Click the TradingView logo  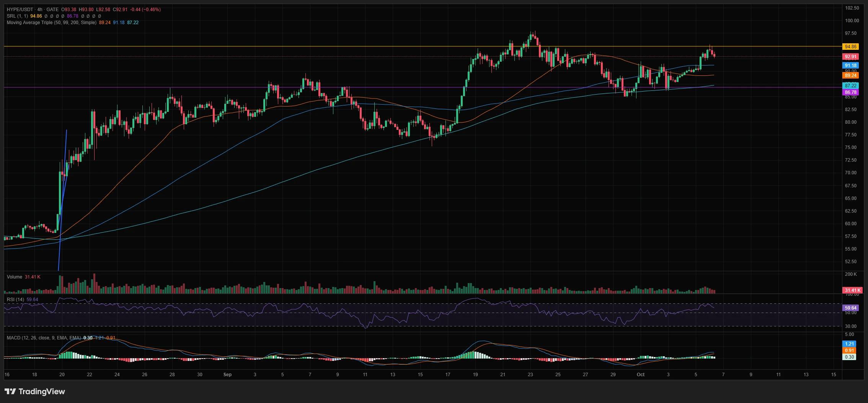click(35, 392)
